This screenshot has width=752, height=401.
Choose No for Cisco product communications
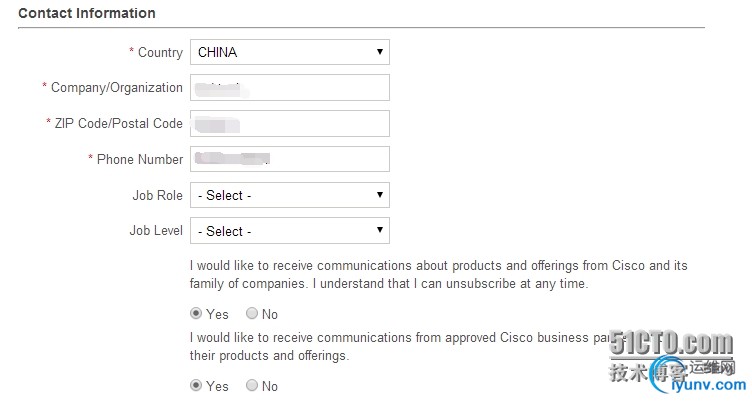(x=252, y=314)
